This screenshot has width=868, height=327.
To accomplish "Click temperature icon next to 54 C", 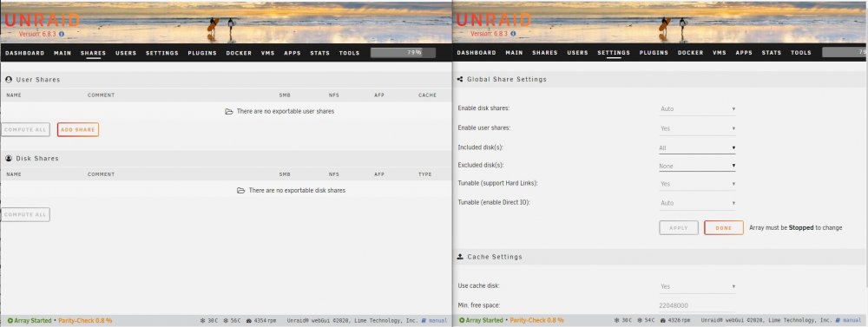I will [x=640, y=320].
